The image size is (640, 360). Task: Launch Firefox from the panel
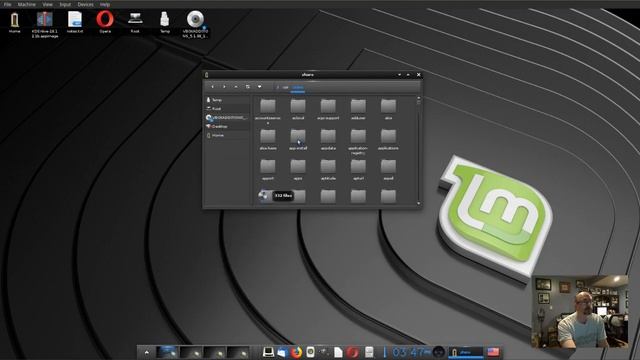pos(296,352)
